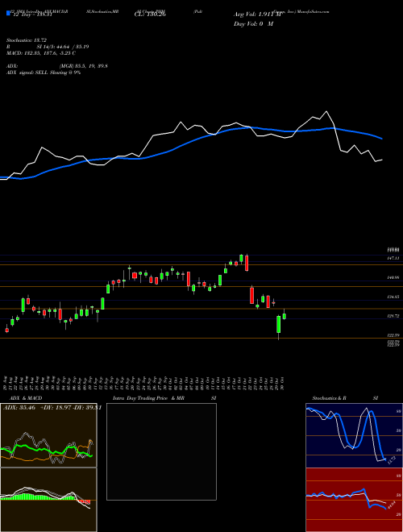
Task: Click the blue 12 Day SMA legend square
Action: click(x=8, y=13)
